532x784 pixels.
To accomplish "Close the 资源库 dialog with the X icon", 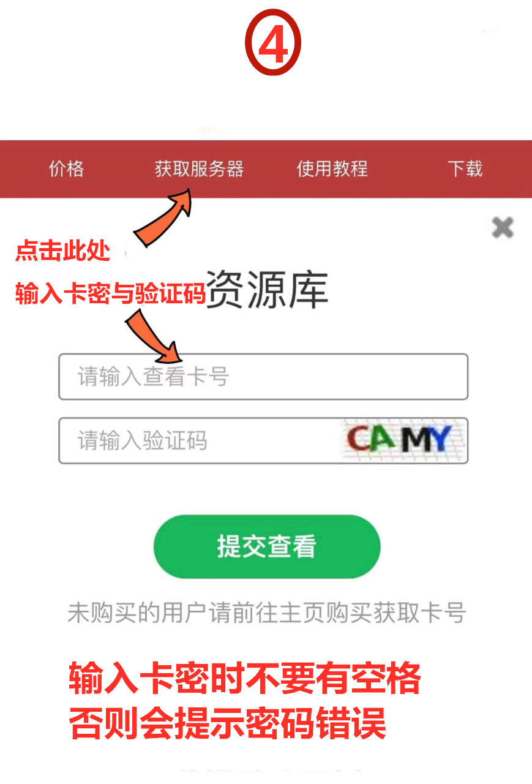I will click(x=503, y=228).
